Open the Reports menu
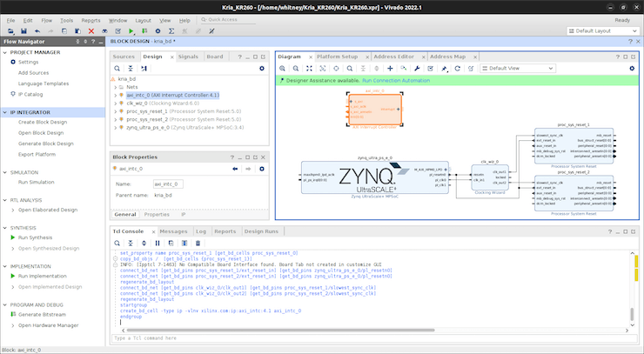Screen dimensions: 644x354 coord(90,19)
